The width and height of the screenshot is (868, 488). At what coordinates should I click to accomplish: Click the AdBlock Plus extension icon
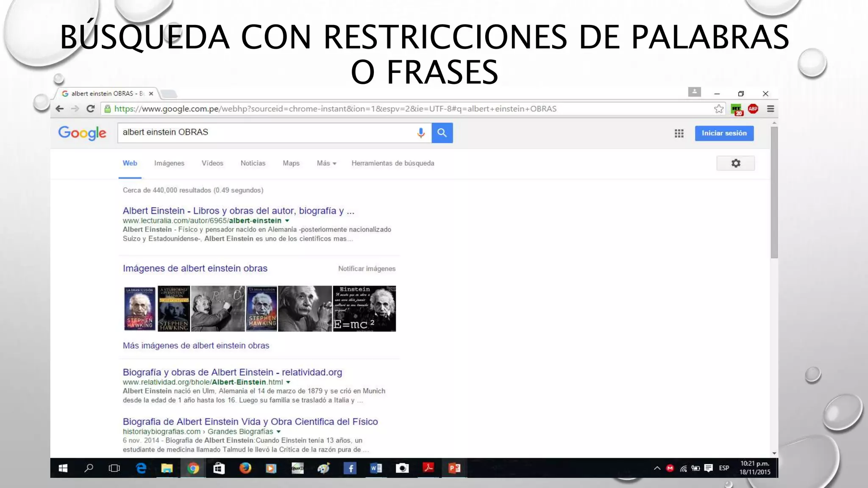(753, 109)
